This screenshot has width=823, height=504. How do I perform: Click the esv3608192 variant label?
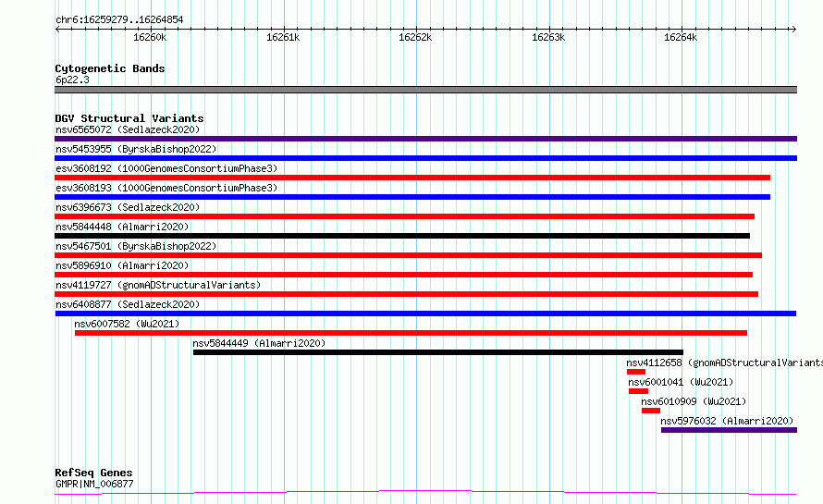[x=166, y=168]
